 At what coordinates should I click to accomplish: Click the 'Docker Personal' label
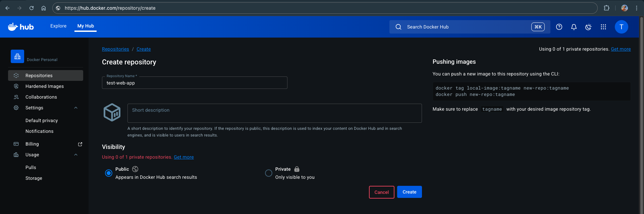tap(42, 60)
